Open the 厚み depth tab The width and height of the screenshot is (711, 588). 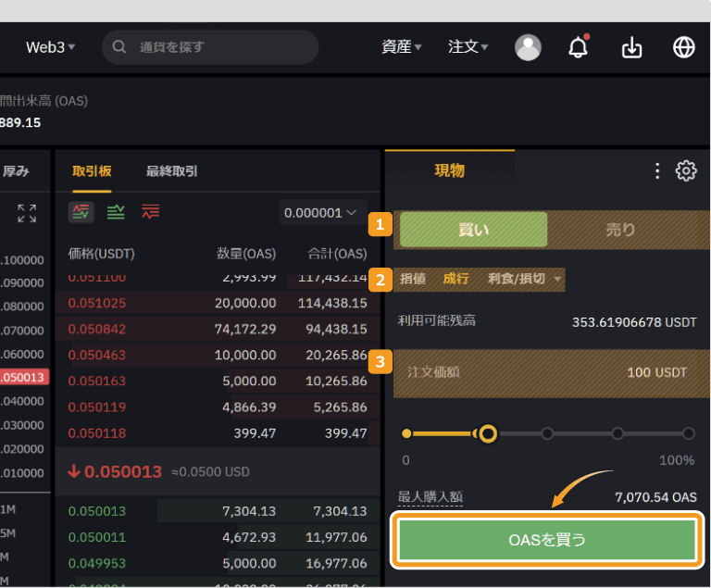16,171
